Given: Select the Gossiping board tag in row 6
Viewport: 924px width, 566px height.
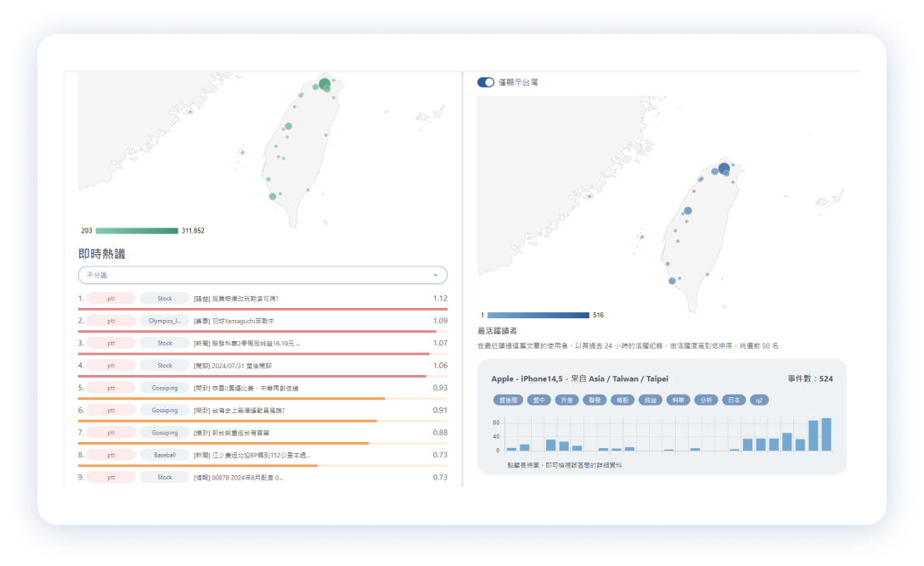Looking at the screenshot, I should [165, 411].
